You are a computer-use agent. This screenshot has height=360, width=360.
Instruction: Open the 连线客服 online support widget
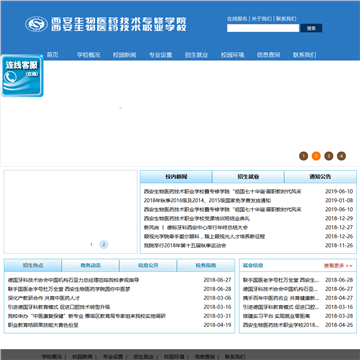(x=22, y=76)
